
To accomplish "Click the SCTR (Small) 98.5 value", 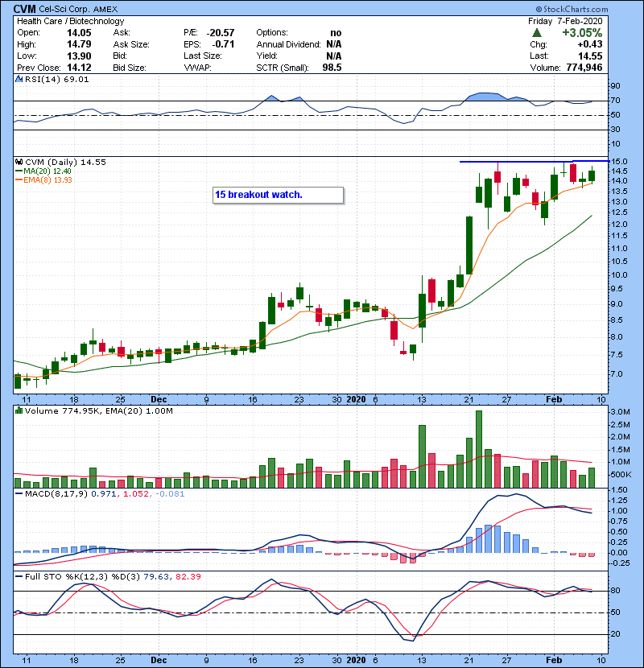I will 332,68.
